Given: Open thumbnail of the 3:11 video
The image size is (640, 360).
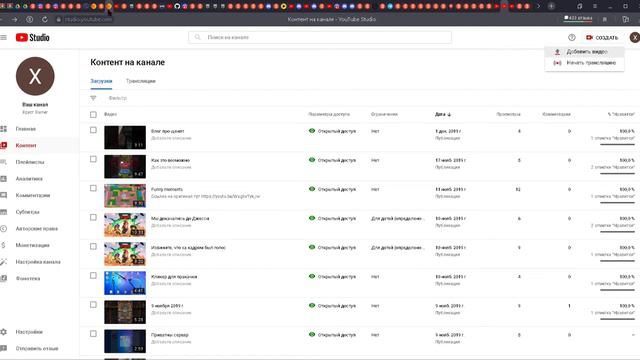Looking at the screenshot, I should click(x=125, y=138).
